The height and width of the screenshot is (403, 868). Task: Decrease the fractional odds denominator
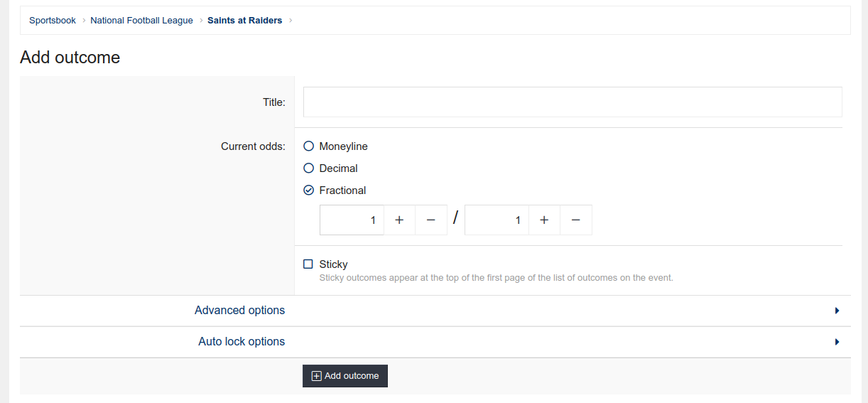[576, 220]
